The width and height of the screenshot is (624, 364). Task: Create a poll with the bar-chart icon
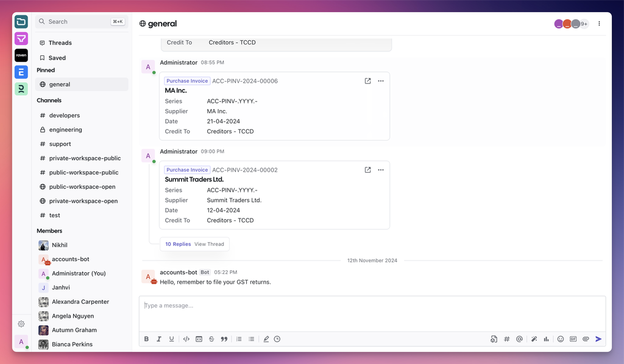pyautogui.click(x=546, y=339)
